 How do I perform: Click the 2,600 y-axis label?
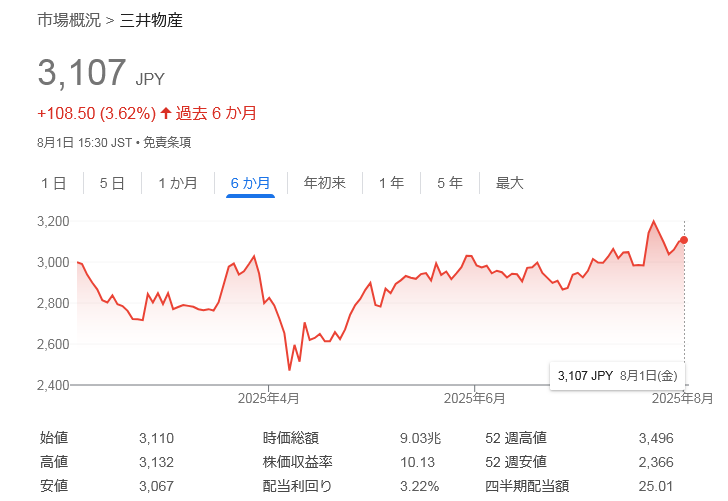pyautogui.click(x=53, y=344)
